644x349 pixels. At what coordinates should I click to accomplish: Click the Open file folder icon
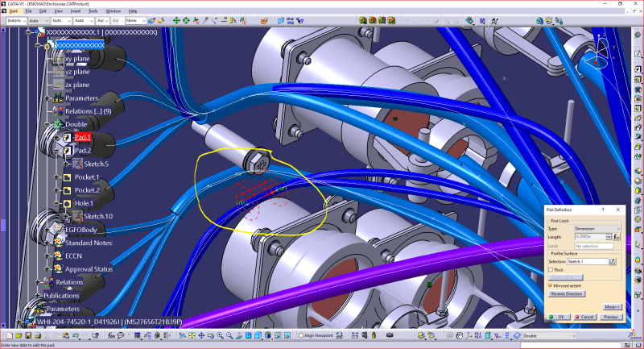coord(19,335)
